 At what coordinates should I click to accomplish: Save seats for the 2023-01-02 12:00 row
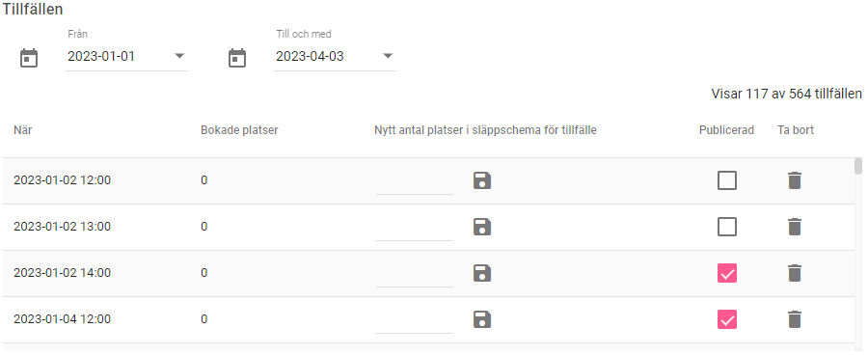pos(482,180)
